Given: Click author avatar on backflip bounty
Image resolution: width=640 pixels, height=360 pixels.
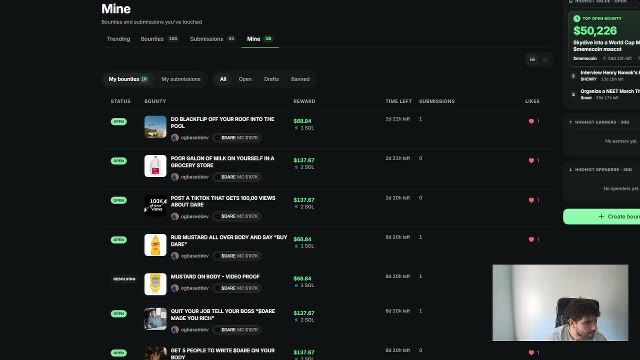Looking at the screenshot, I should click(x=175, y=138).
